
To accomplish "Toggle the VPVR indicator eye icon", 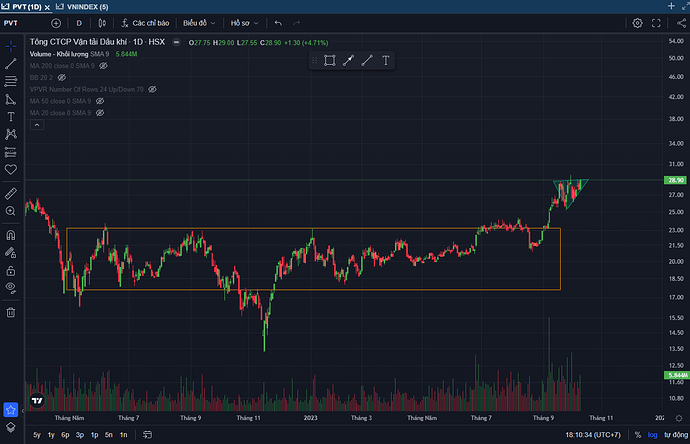I will click(x=153, y=89).
